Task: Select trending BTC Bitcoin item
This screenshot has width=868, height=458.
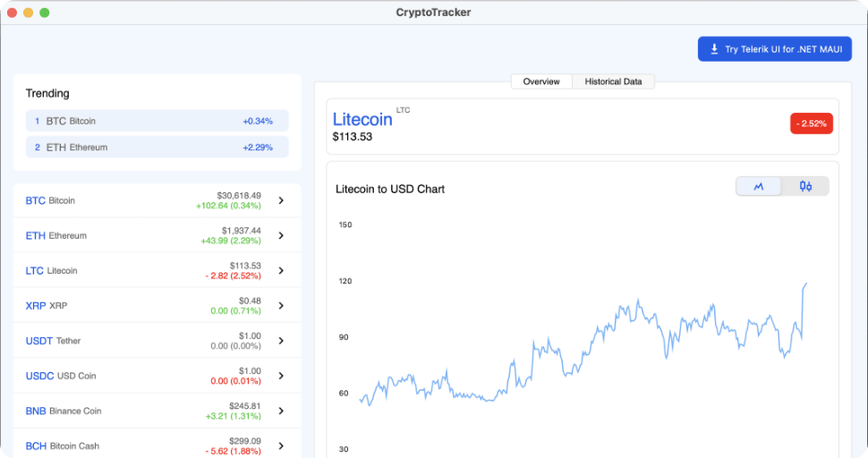Action: [x=157, y=121]
